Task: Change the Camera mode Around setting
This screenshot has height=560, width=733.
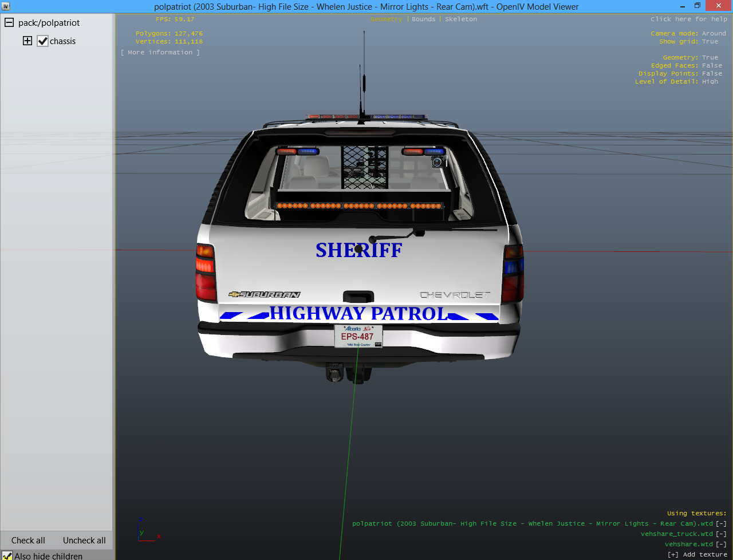Action: [x=714, y=34]
